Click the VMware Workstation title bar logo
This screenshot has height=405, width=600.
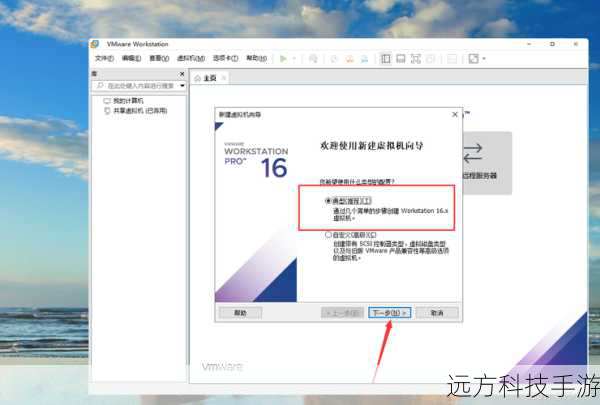click(x=95, y=44)
